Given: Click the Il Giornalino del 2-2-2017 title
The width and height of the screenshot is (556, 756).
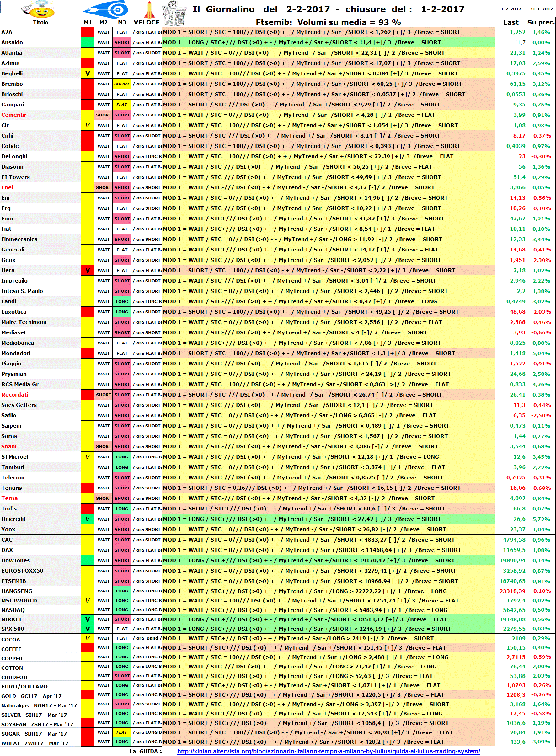Looking at the screenshot, I should 328,9.
